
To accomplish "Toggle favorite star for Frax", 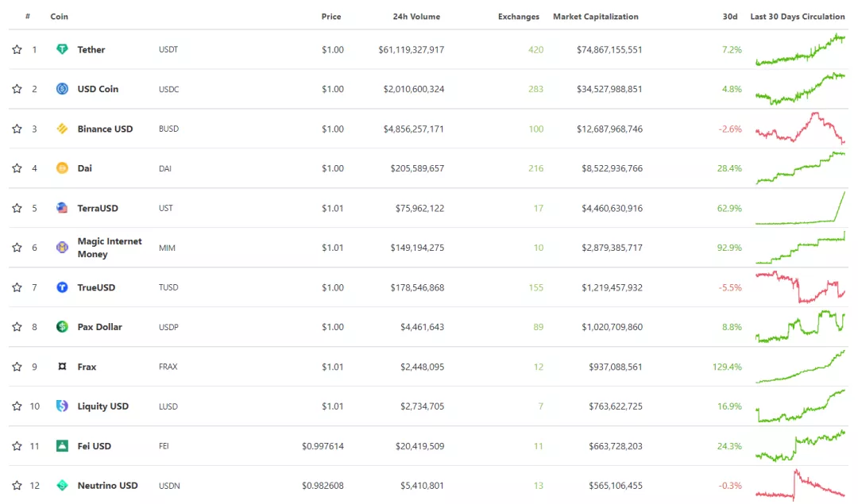I will 17,366.
